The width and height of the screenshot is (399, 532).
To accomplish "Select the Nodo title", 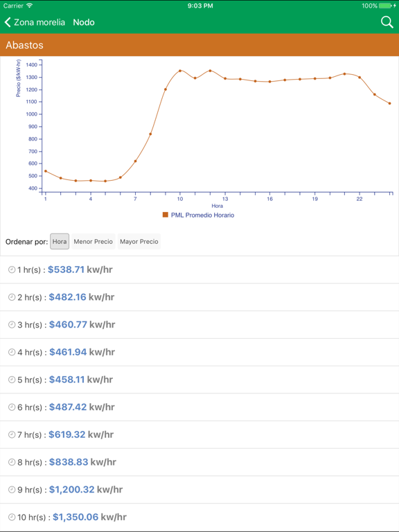I will [84, 22].
